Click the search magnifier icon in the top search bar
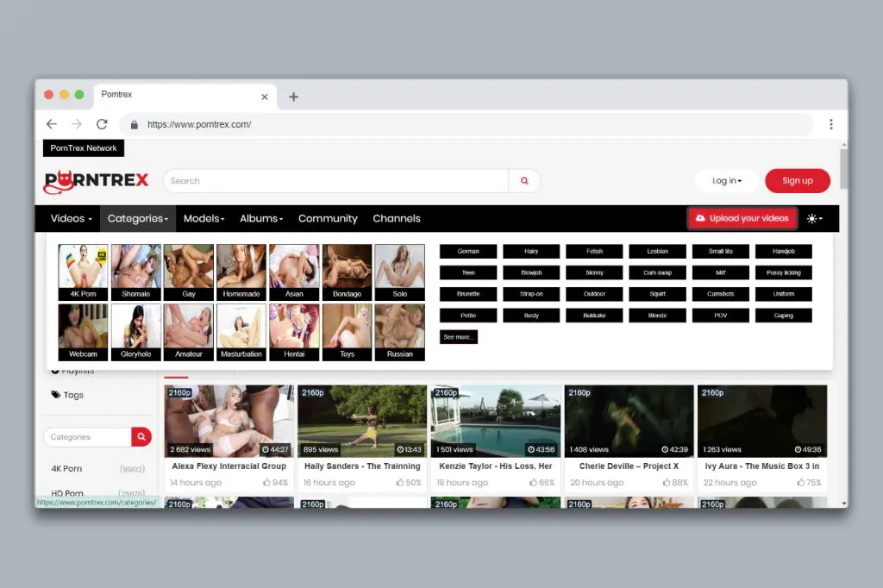Viewport: 883px width, 588px height. click(524, 181)
